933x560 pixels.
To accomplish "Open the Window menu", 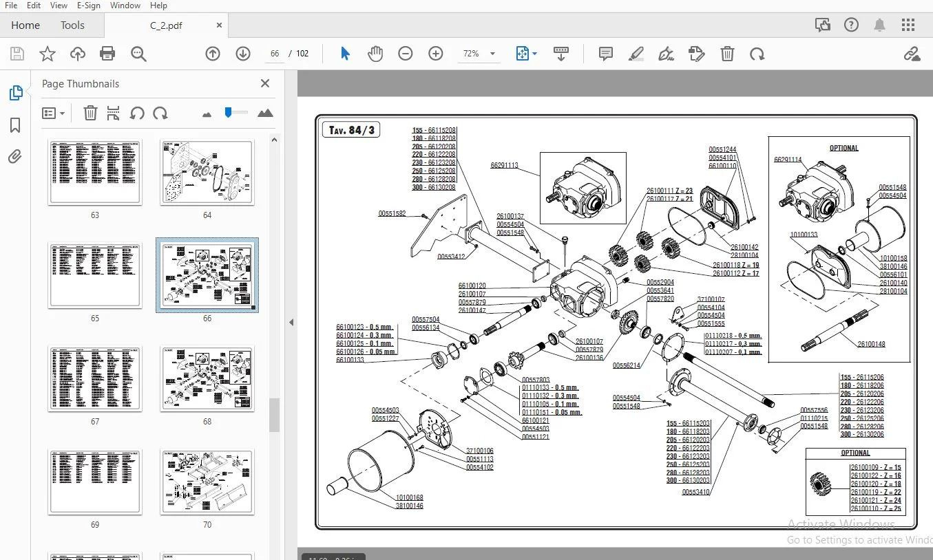I will pyautogui.click(x=125, y=6).
